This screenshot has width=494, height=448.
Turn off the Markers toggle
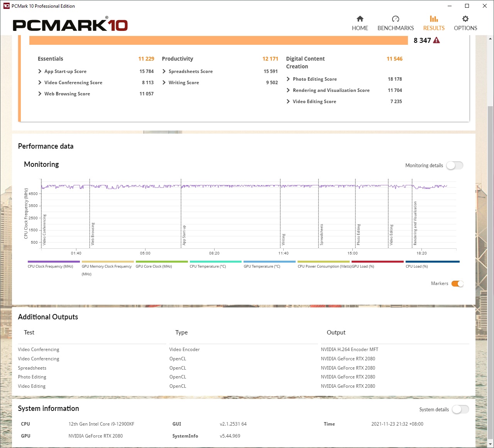[457, 283]
